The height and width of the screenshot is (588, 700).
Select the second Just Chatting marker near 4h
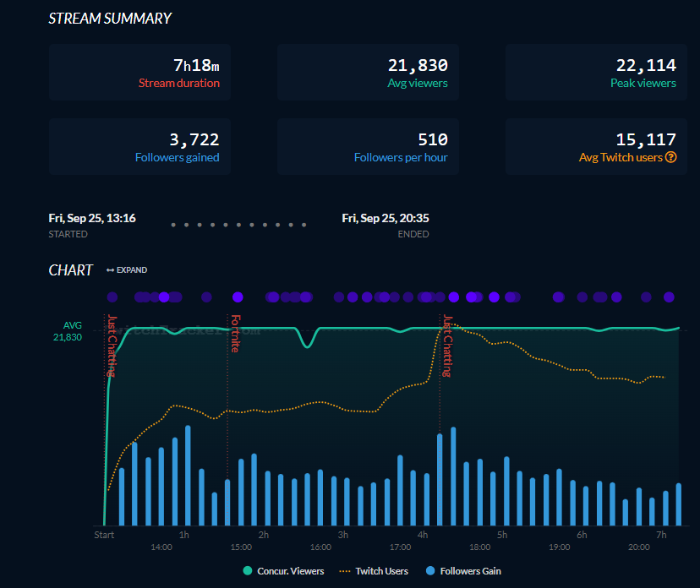(447, 346)
